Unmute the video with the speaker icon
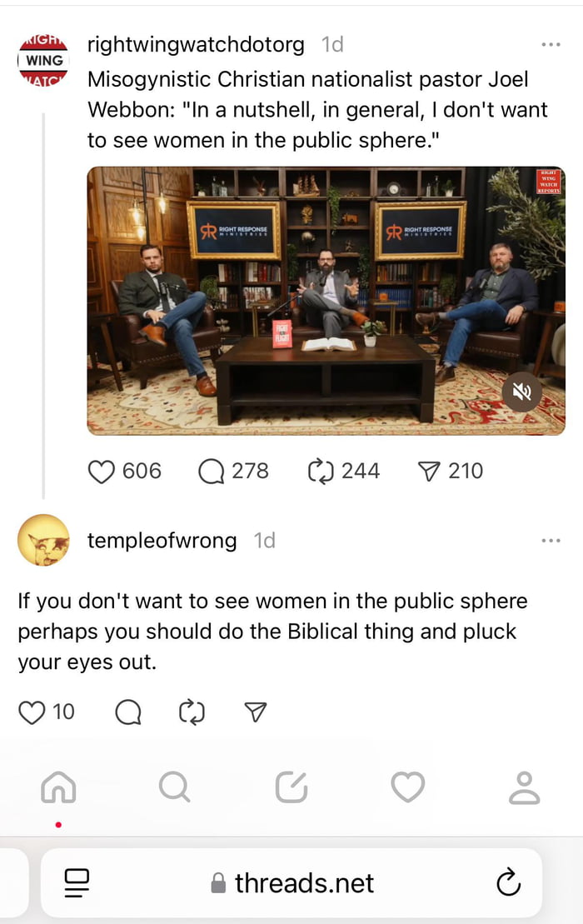This screenshot has width=583, height=924. pos(521,392)
